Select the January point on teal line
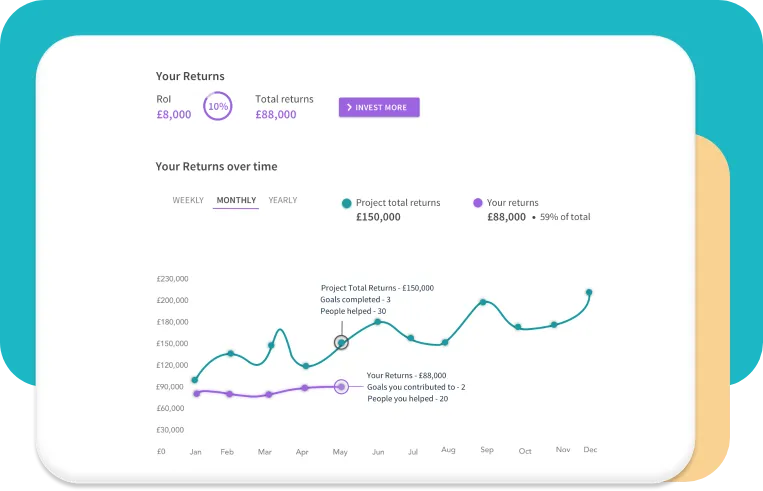The height and width of the screenshot is (491, 763). tap(195, 380)
